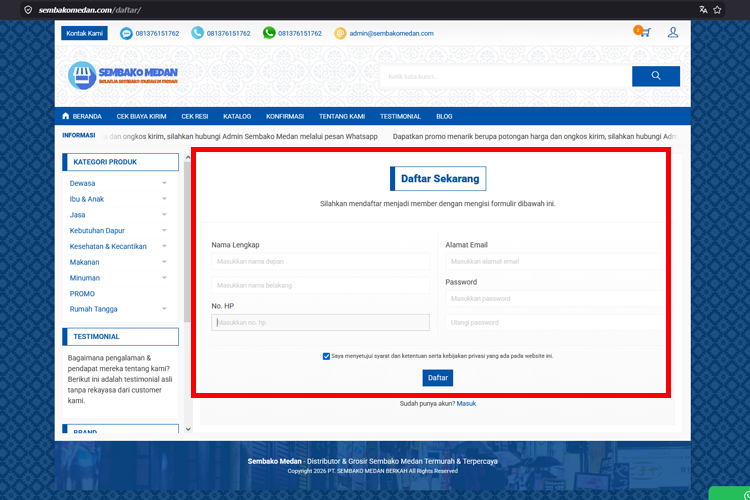Click the Kontak Kami button
The height and width of the screenshot is (500, 750).
pyautogui.click(x=84, y=33)
